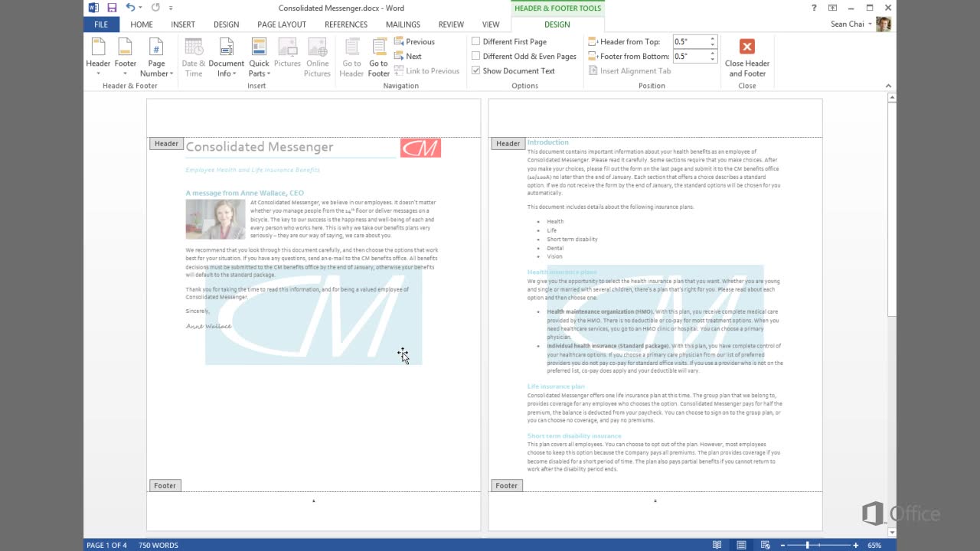
Task: Undo the last action
Action: [x=130, y=8]
